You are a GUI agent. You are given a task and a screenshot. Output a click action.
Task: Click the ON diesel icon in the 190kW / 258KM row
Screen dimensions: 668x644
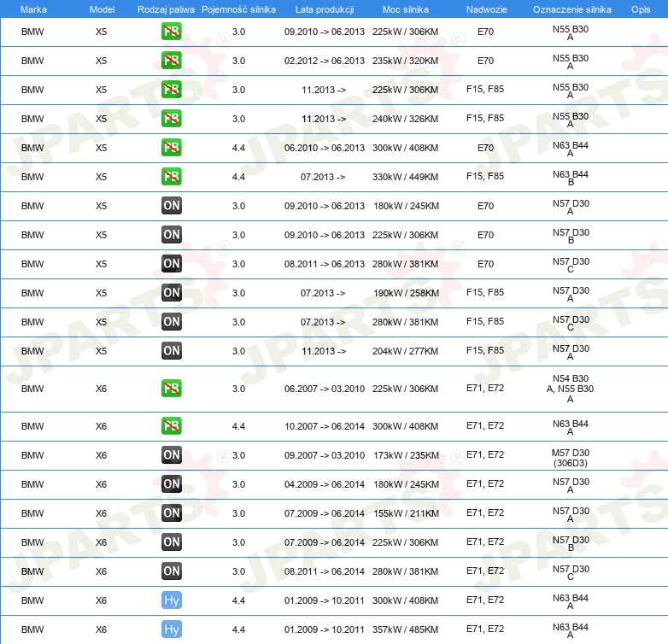(x=171, y=292)
